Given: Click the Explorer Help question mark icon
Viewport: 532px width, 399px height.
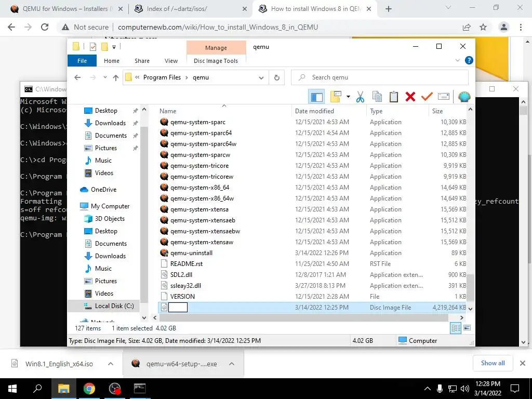Looking at the screenshot, I should [x=469, y=60].
